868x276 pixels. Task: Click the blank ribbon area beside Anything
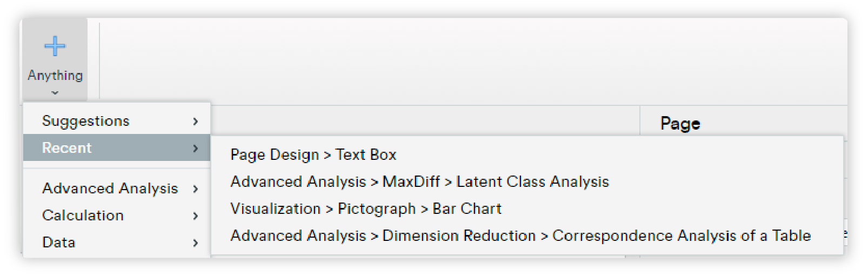tap(473, 62)
